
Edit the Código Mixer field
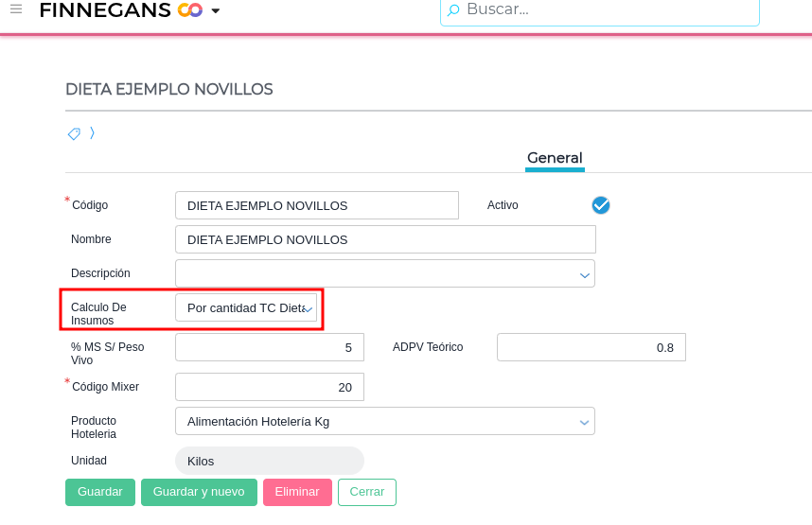click(x=269, y=387)
